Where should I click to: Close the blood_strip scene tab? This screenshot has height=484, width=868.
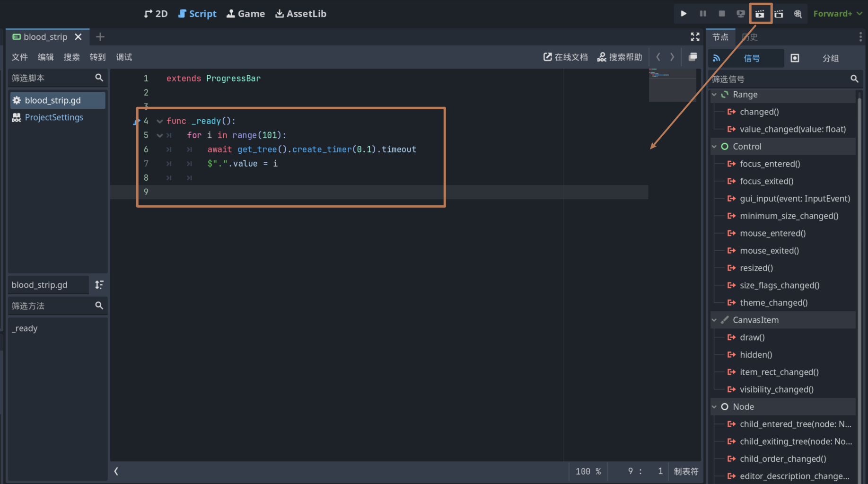(79, 36)
